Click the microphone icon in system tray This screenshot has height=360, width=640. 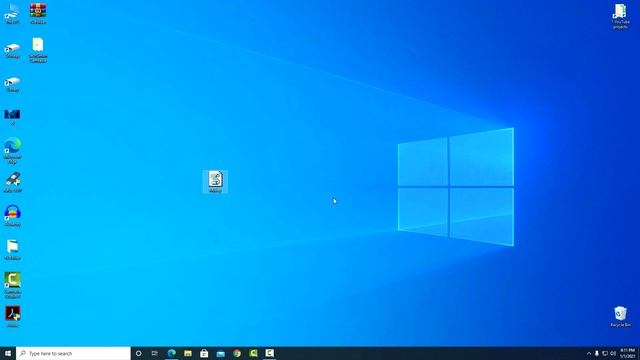coord(597,353)
